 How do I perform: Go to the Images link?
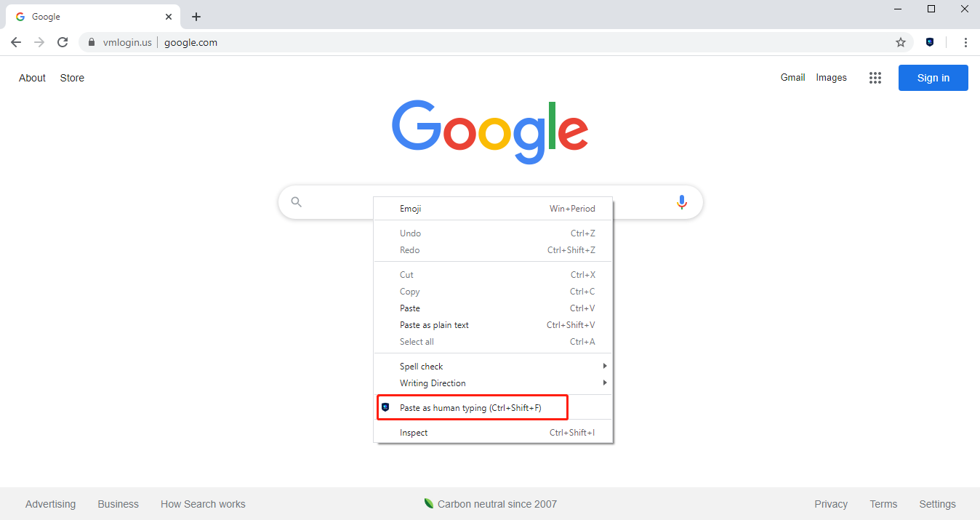[x=831, y=78]
